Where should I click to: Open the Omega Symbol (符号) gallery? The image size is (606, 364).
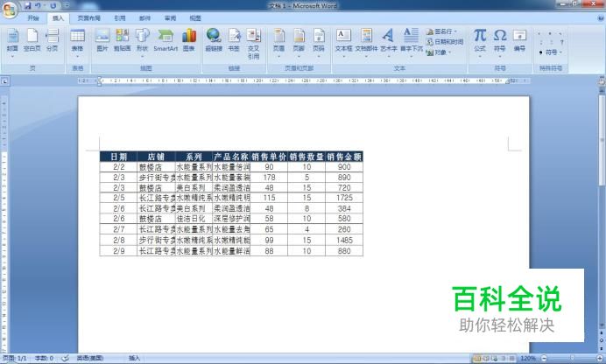500,42
